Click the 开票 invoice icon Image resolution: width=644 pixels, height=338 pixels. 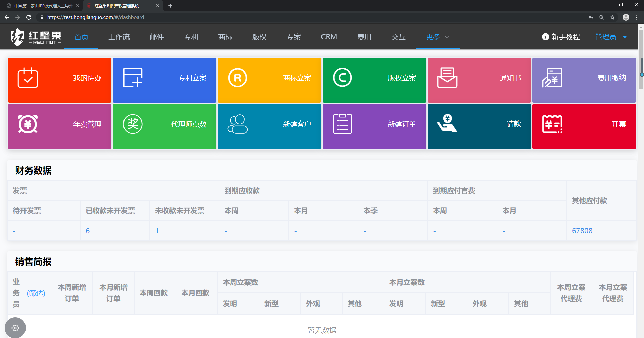(552, 124)
